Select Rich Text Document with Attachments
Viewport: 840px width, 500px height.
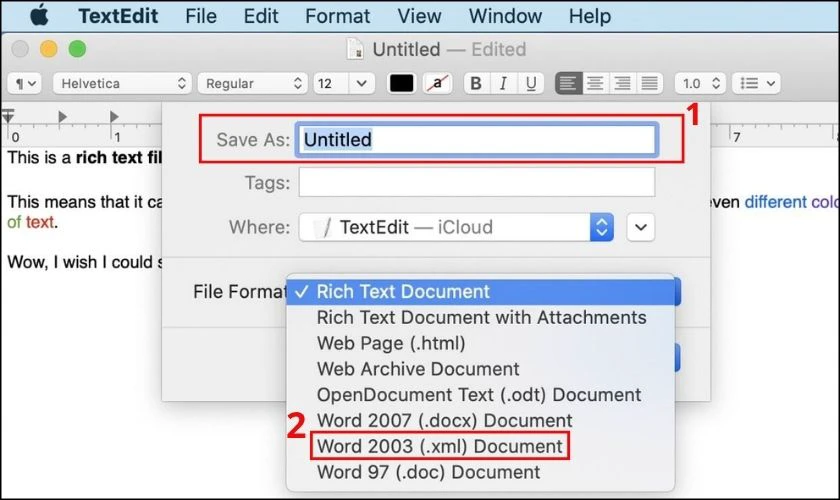point(481,317)
